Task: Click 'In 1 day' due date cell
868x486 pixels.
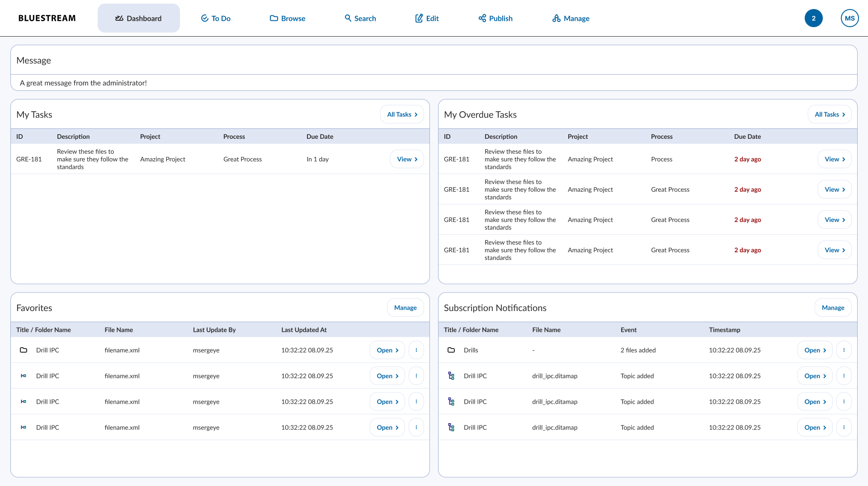Action: tap(317, 159)
